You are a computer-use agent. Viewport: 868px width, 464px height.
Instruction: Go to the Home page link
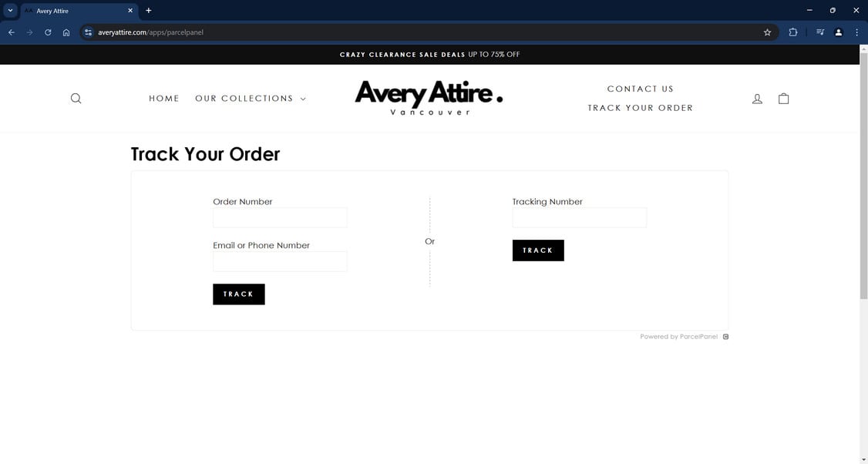coord(164,99)
